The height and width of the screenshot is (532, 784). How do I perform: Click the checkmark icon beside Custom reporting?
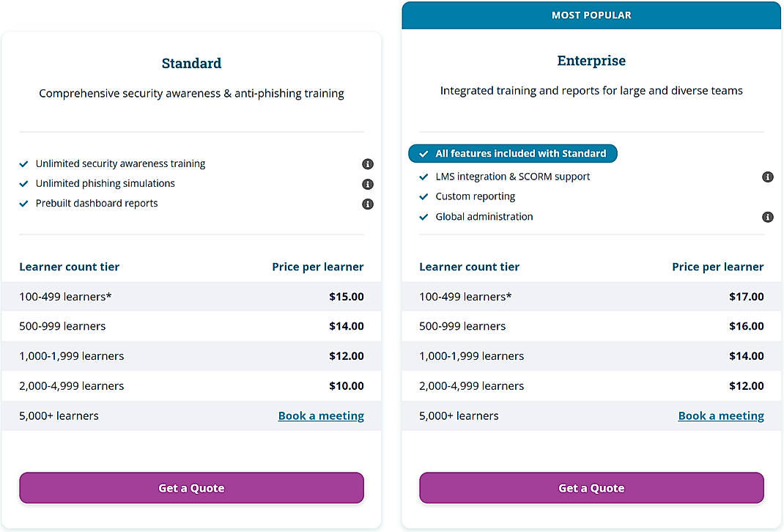[424, 196]
